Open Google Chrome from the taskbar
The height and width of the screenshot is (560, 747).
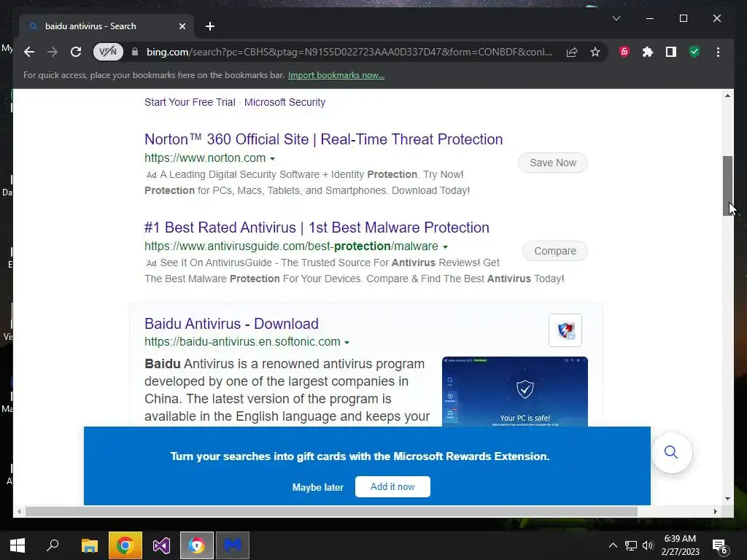[x=125, y=545]
